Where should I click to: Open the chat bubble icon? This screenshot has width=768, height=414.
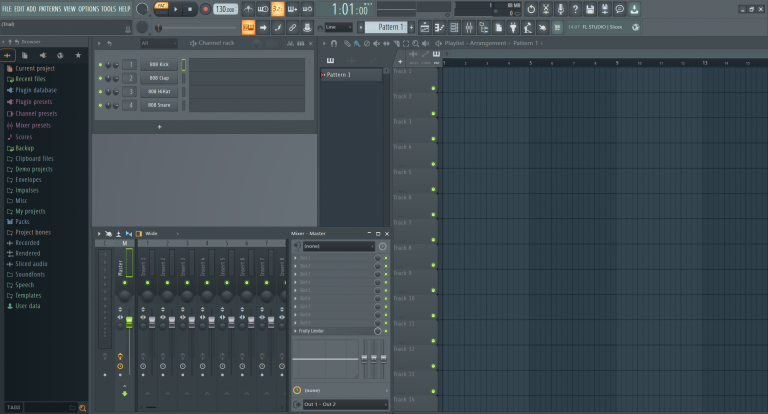[x=619, y=9]
